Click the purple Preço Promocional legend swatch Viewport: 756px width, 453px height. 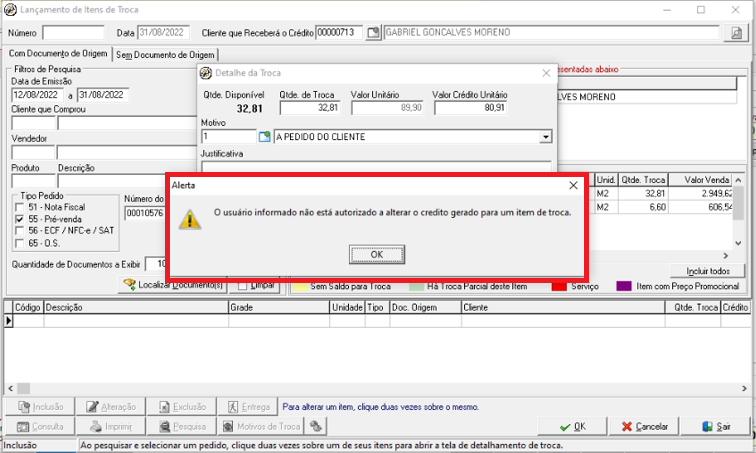tap(624, 286)
